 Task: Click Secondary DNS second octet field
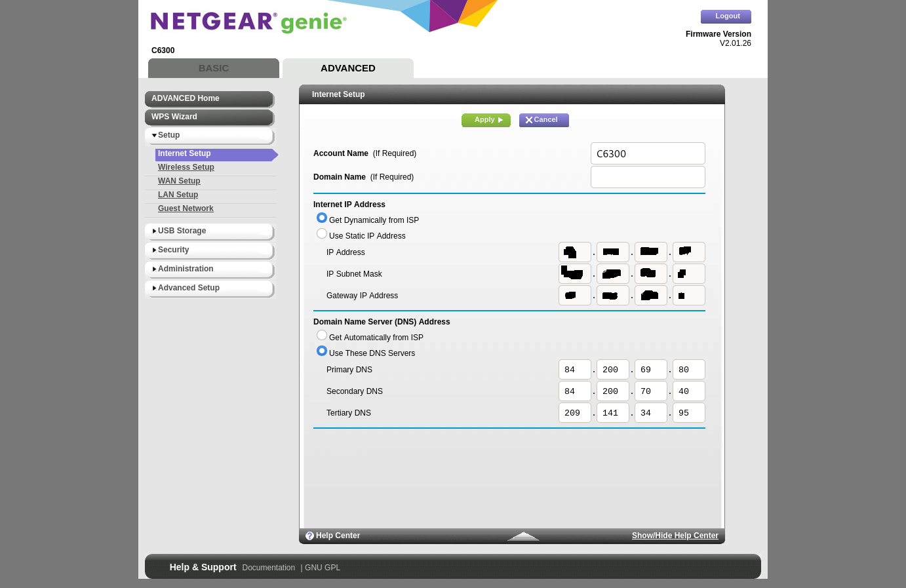[x=613, y=391]
